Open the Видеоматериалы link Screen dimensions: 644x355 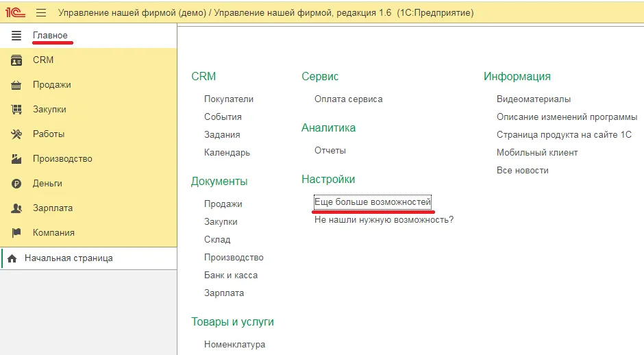(534, 99)
